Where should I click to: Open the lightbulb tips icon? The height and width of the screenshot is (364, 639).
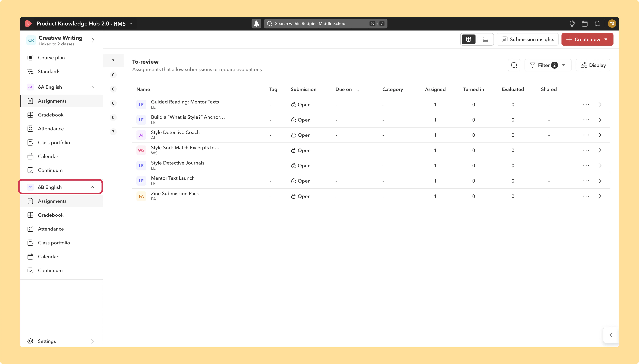572,24
